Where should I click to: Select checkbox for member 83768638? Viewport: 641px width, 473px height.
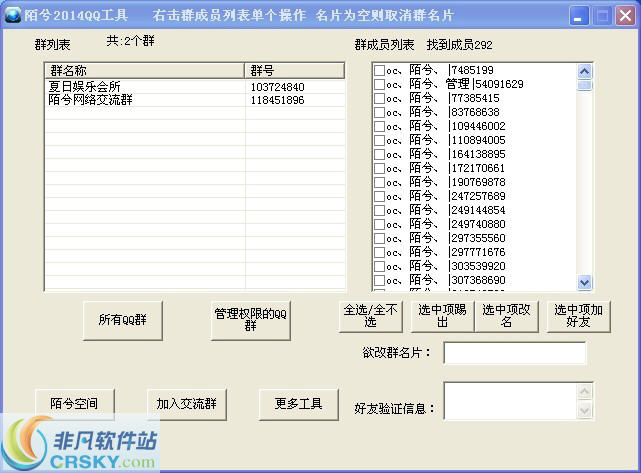(379, 112)
